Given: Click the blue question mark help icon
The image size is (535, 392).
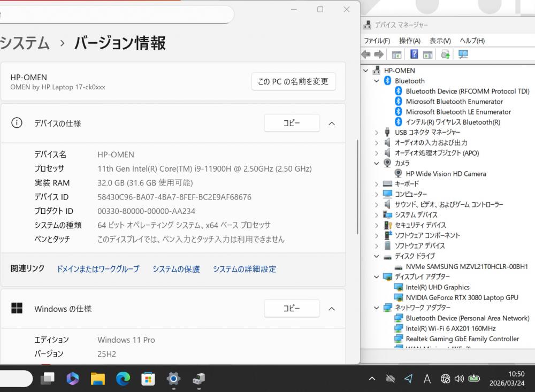Looking at the screenshot, I should click(x=414, y=55).
